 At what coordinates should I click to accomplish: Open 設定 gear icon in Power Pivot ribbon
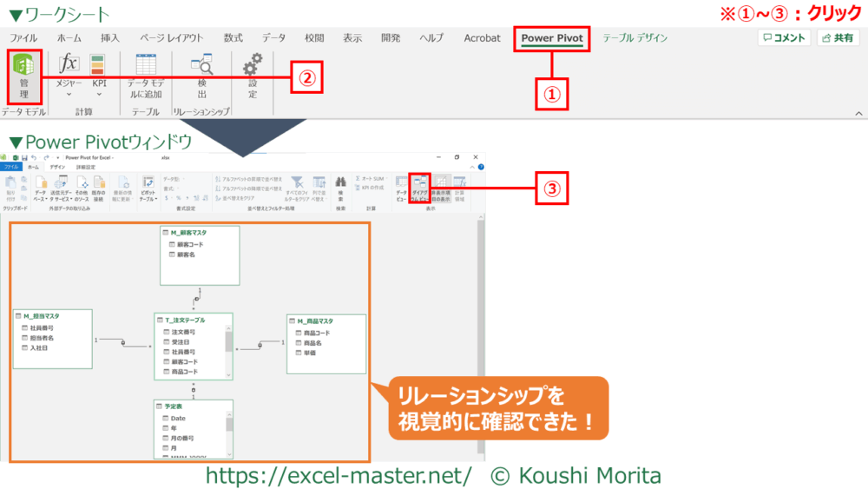point(253,76)
